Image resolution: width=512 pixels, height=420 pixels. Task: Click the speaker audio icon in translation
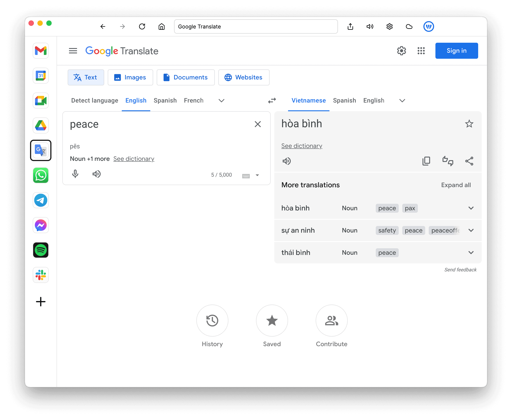click(x=287, y=161)
